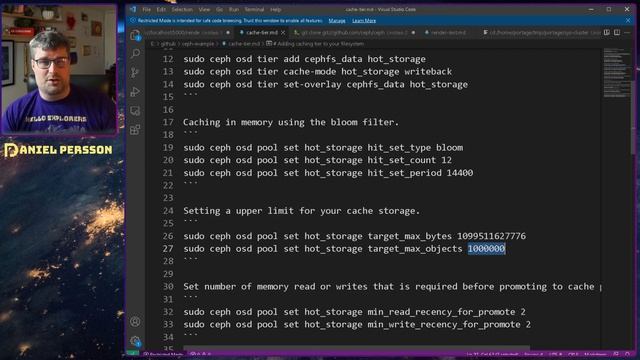Screen dimensions: 640x360
Task: Open markdown preview to the side
Action: pyautogui.click(x=607, y=32)
